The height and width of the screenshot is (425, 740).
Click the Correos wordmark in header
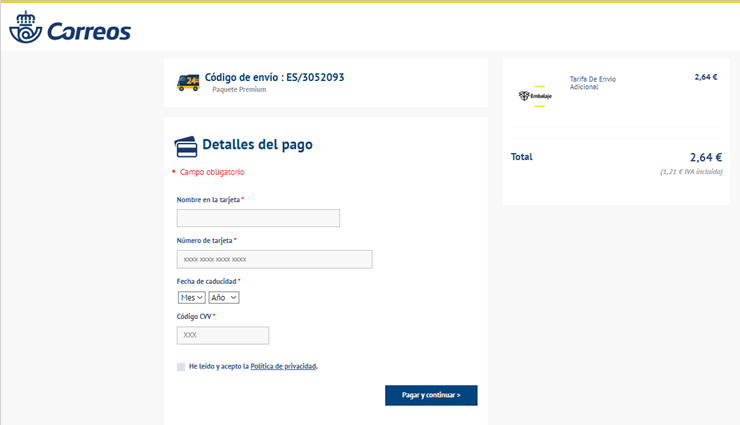tap(88, 32)
